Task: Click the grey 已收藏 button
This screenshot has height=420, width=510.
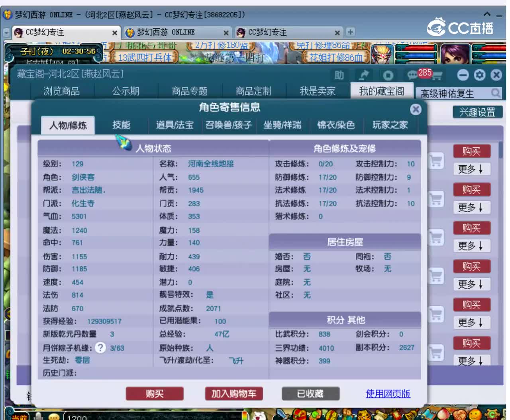Action: pyautogui.click(x=310, y=394)
